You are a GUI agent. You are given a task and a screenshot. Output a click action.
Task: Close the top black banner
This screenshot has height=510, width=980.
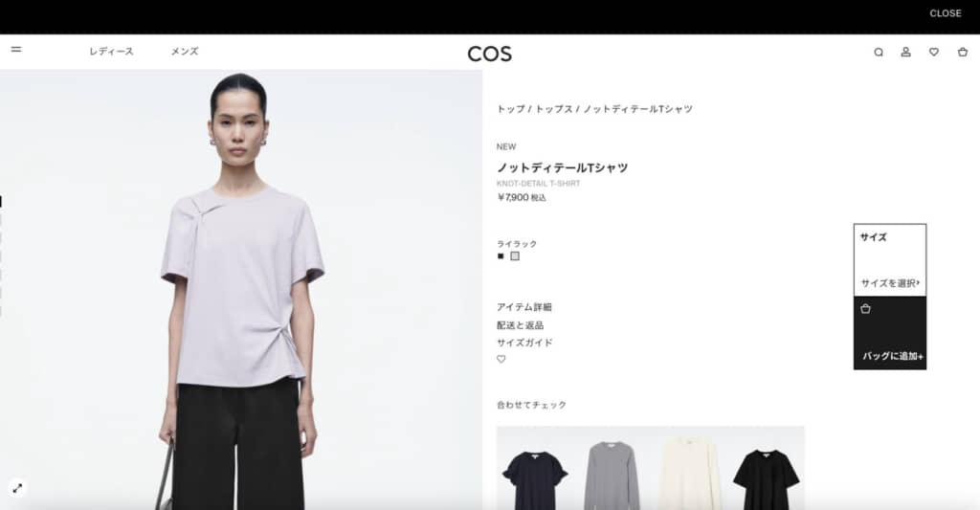pyautogui.click(x=945, y=13)
